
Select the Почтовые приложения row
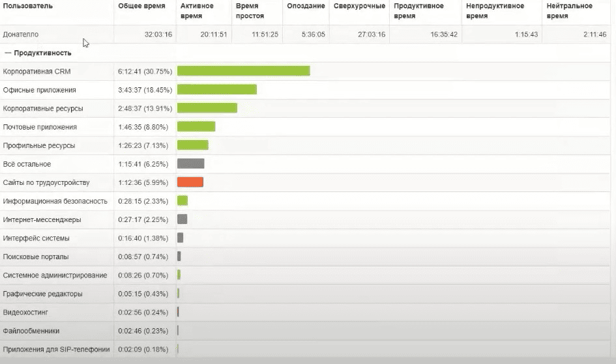40,127
